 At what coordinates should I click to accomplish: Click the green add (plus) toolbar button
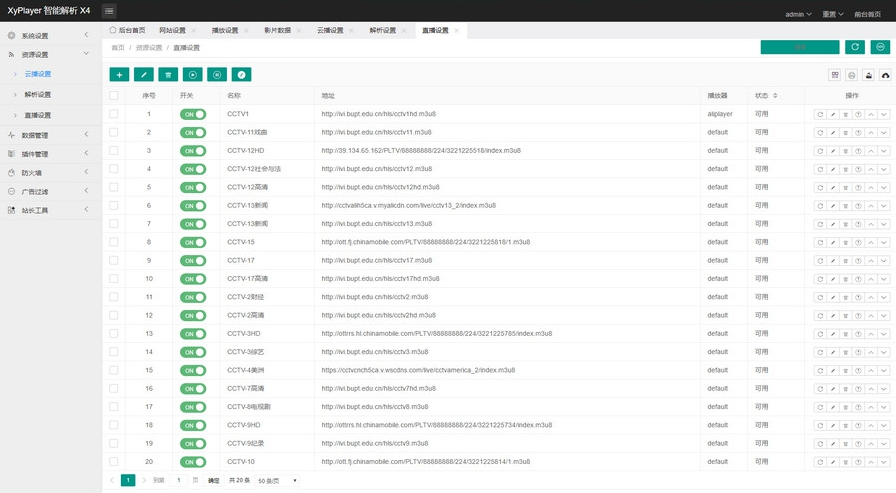[119, 74]
